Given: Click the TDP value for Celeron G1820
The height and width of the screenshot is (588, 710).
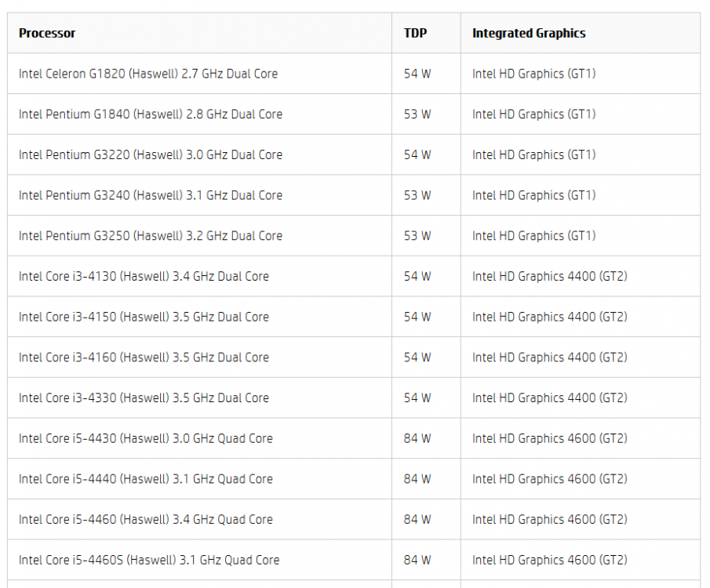Looking at the screenshot, I should 417,74.
